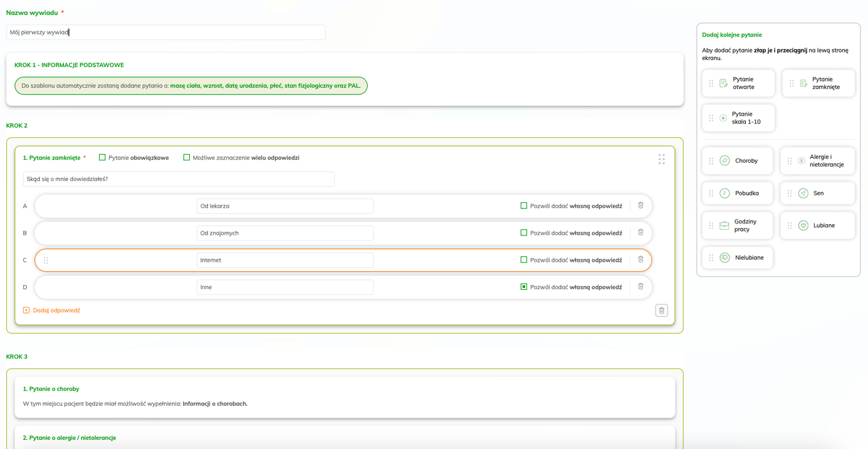This screenshot has width=868, height=449.
Task: Click the Lubiane heart icon
Action: tap(803, 225)
